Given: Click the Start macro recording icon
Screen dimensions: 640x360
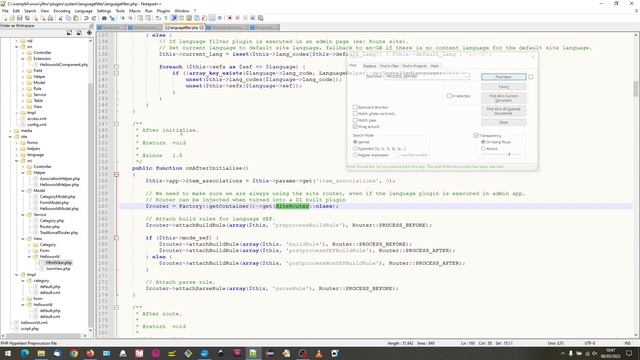Looking at the screenshot, I should click(x=230, y=18).
